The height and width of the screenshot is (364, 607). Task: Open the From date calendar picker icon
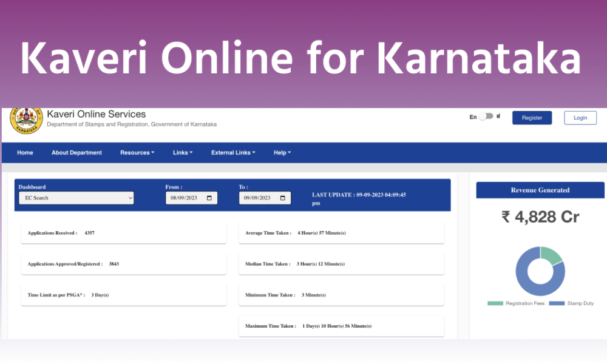coord(209,198)
